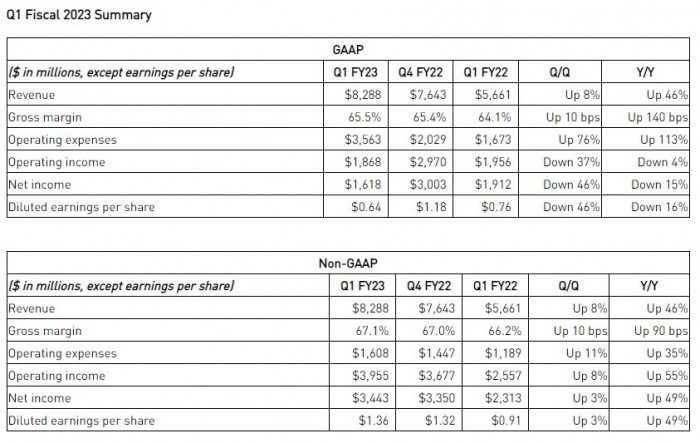The height and width of the screenshot is (443, 700).
Task: Select the "Up 140 bps" cell
Action: tap(657, 117)
